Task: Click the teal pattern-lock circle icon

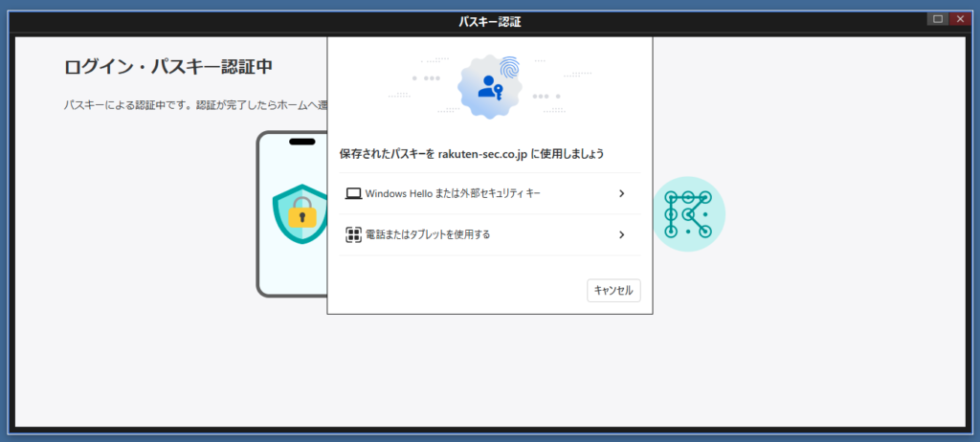Action: click(688, 214)
